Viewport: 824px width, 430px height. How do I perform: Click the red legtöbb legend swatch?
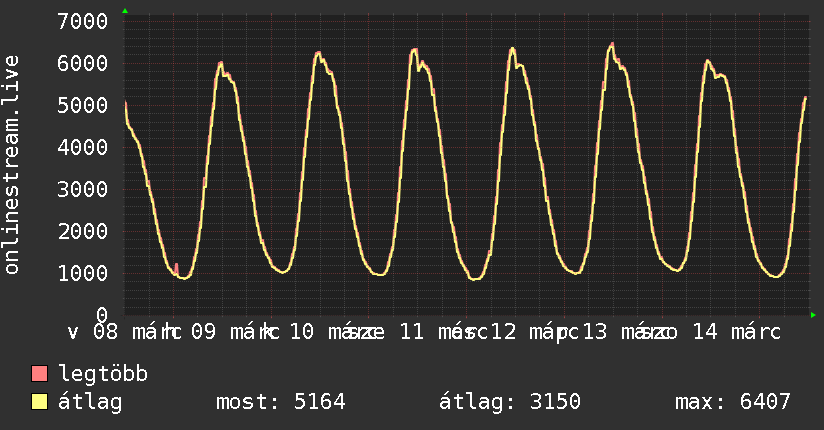tap(40, 375)
